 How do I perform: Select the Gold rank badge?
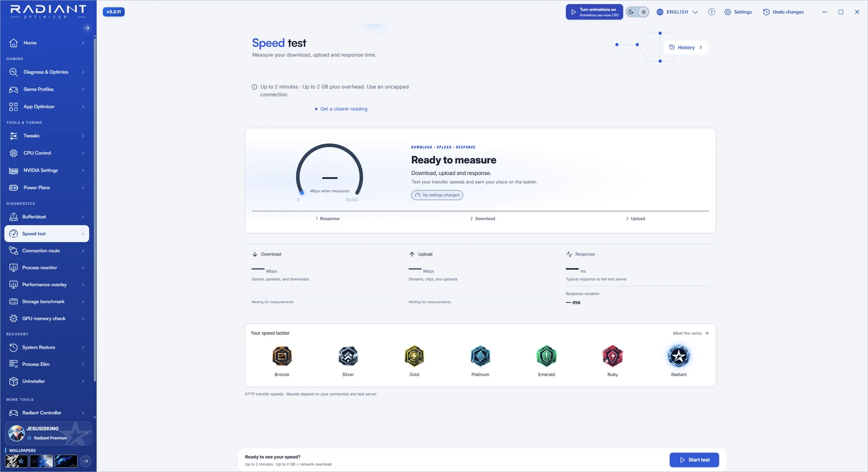pos(414,356)
